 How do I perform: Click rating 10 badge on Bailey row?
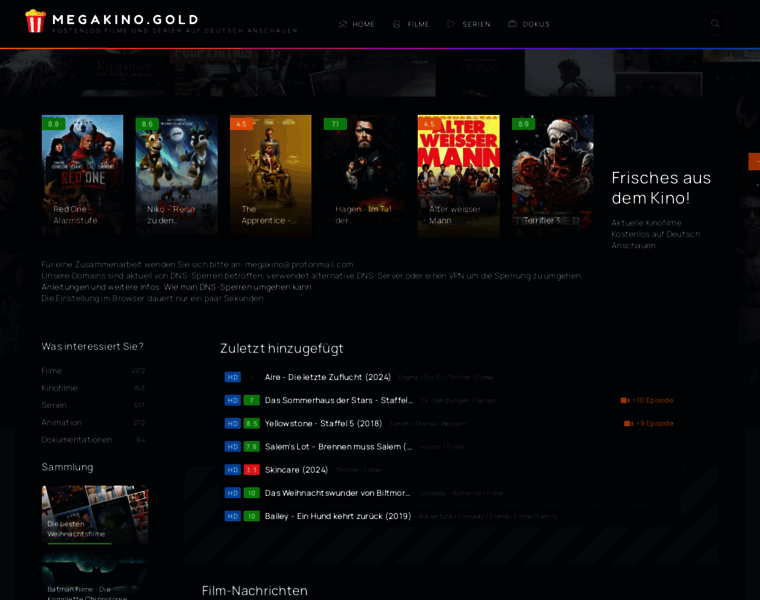(252, 516)
